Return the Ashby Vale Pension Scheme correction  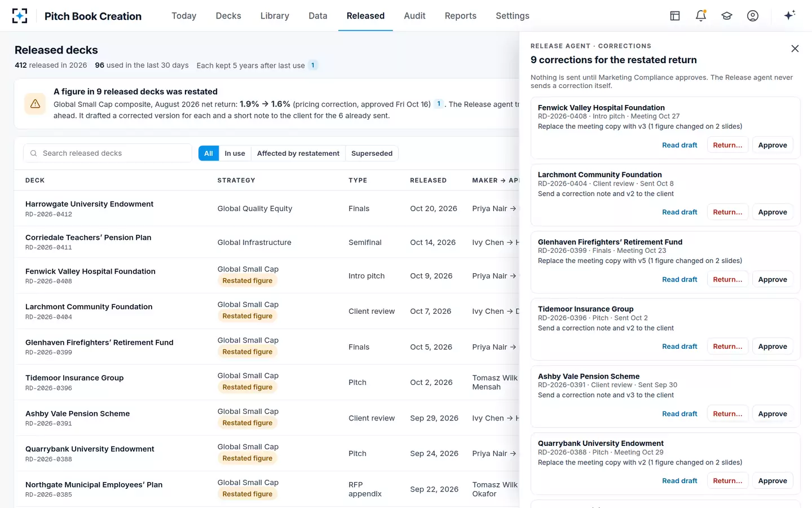coord(727,414)
